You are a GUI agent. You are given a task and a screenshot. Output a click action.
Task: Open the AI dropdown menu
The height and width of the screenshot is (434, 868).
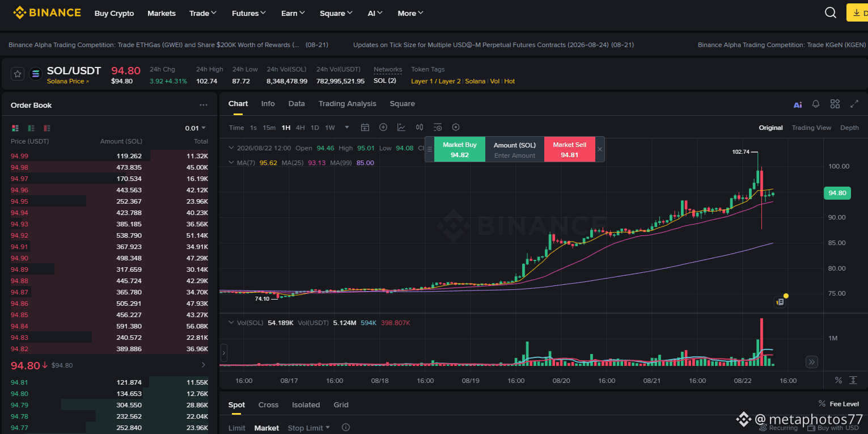[x=375, y=13]
